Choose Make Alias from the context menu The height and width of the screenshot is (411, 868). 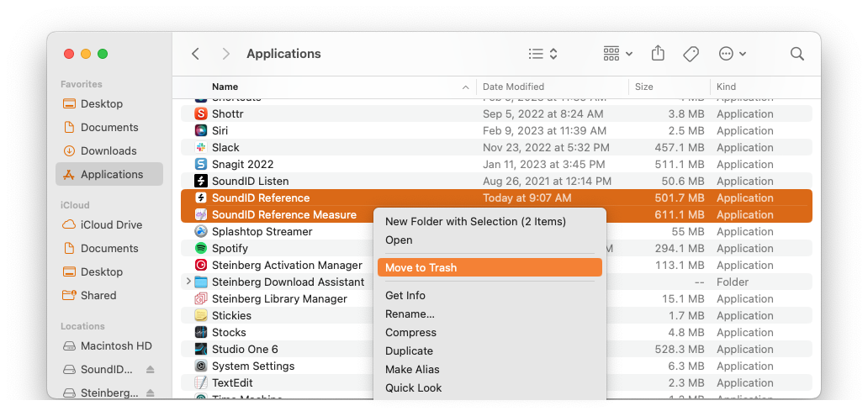point(490,370)
